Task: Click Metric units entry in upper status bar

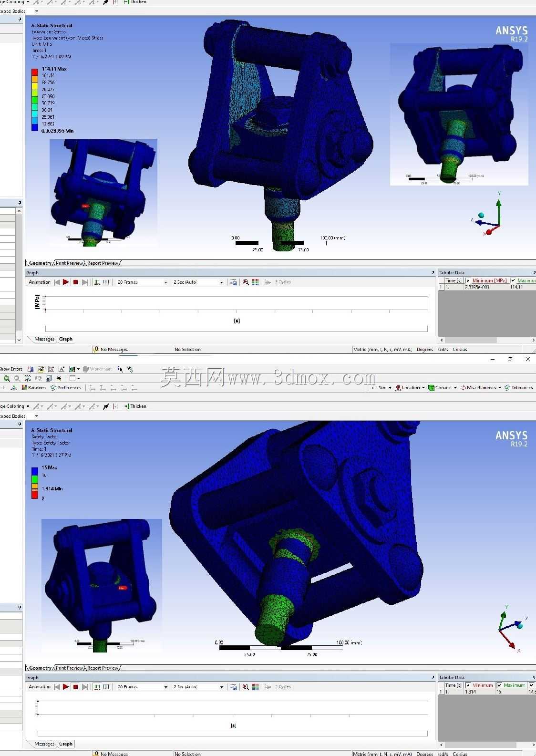Action: point(382,350)
